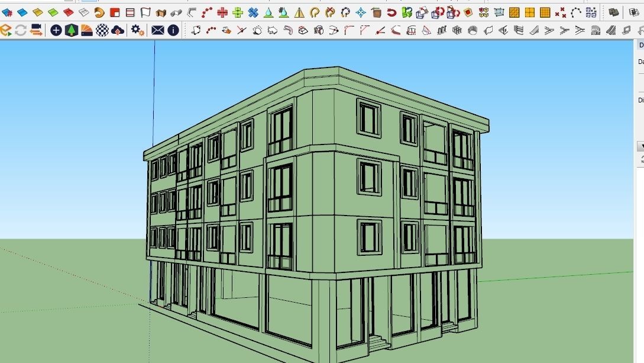Click the red striped rectangle icon
Image resolution: width=644 pixels, height=363 pixels.
tap(130, 13)
